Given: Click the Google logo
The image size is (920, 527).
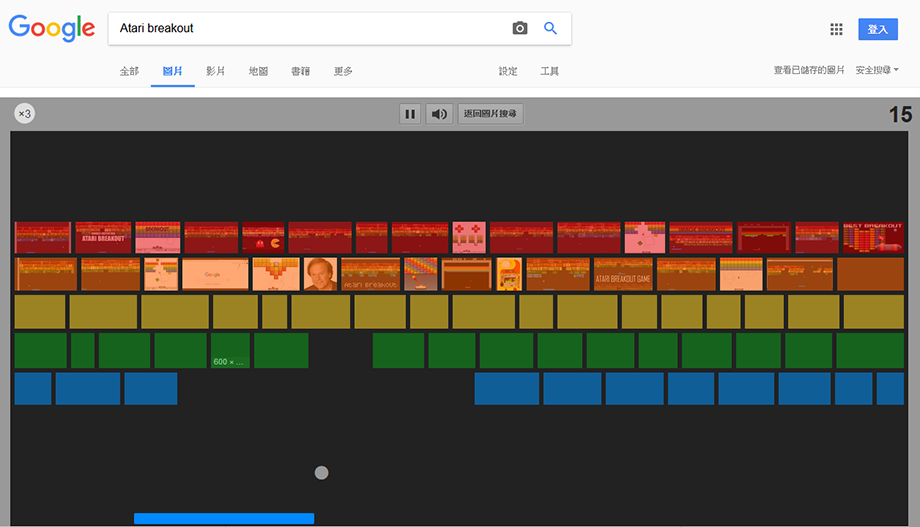Looking at the screenshot, I should [52, 28].
